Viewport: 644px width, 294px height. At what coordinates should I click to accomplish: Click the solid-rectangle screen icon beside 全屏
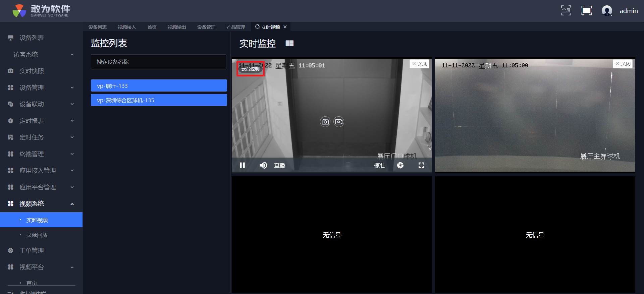(586, 11)
